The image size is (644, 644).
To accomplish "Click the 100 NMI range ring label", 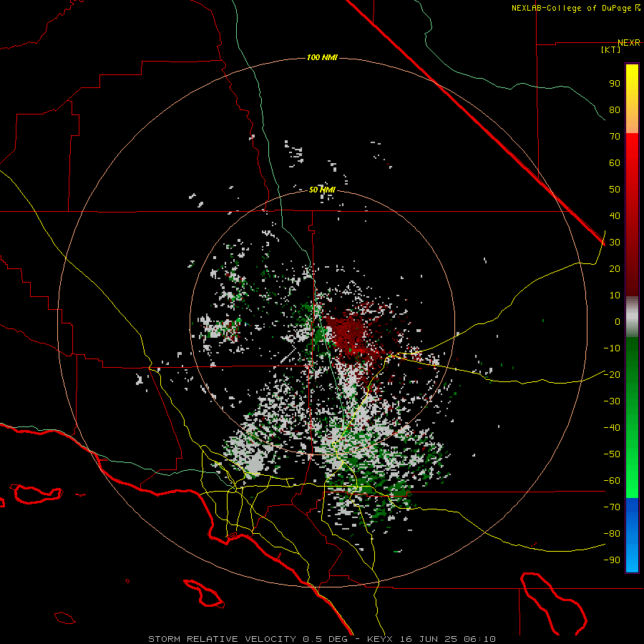I will point(321,57).
